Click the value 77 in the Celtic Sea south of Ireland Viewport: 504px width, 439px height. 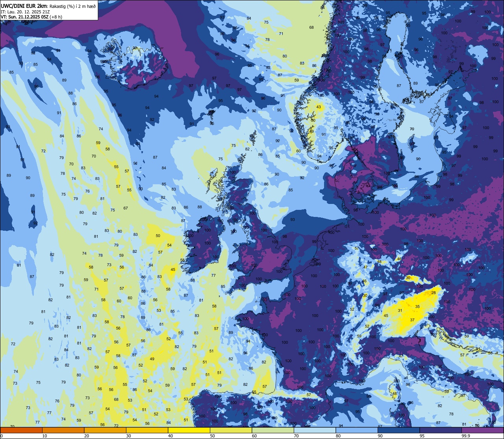pyautogui.click(x=213, y=275)
